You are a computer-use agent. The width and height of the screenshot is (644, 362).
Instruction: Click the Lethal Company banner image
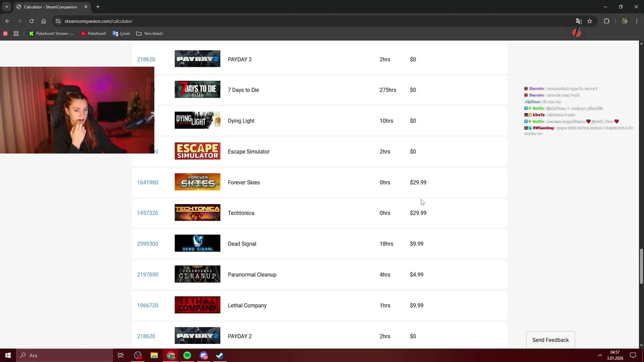(x=197, y=305)
